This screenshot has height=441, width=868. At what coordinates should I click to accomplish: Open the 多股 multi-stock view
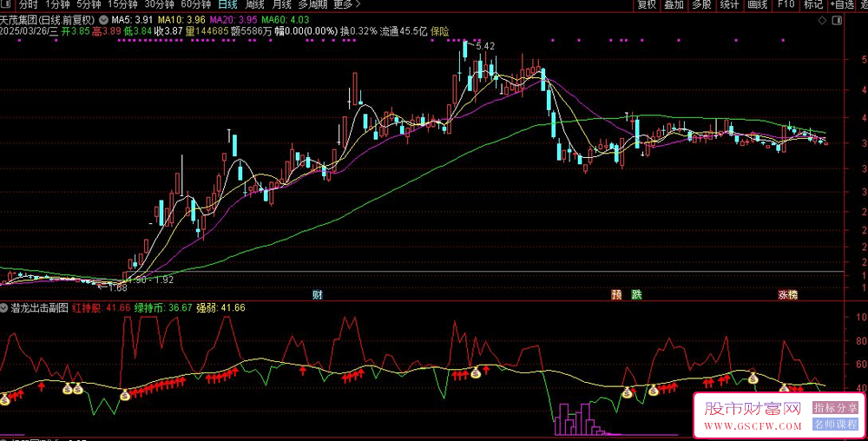701,5
